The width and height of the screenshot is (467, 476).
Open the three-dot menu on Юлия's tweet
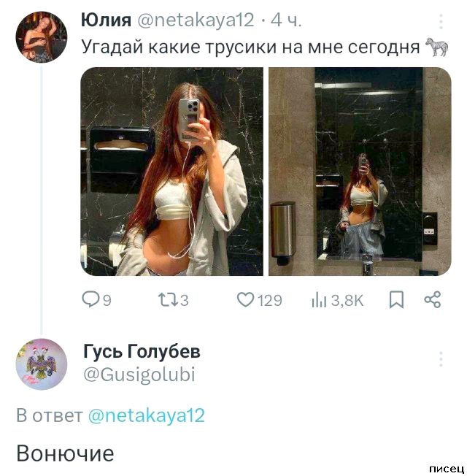pyautogui.click(x=441, y=22)
